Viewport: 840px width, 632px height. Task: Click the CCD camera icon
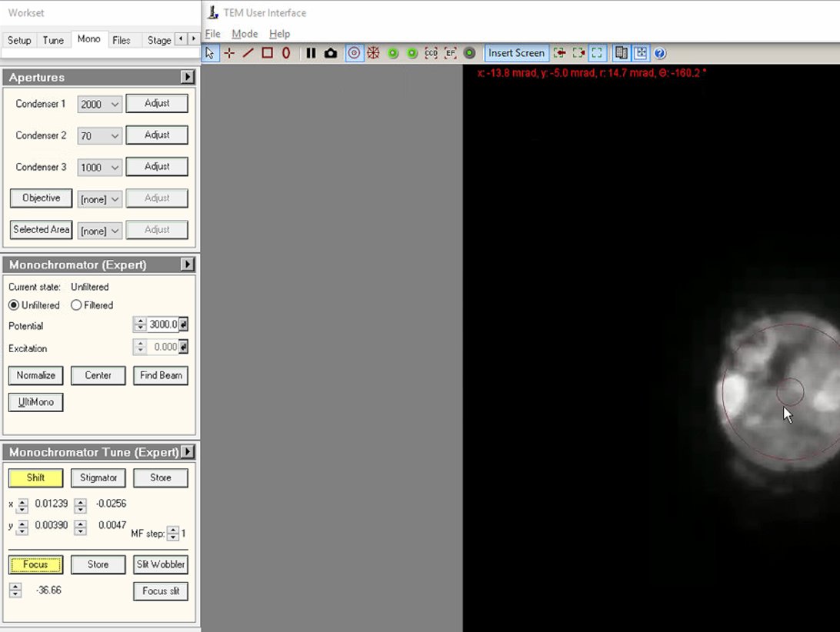[x=431, y=53]
